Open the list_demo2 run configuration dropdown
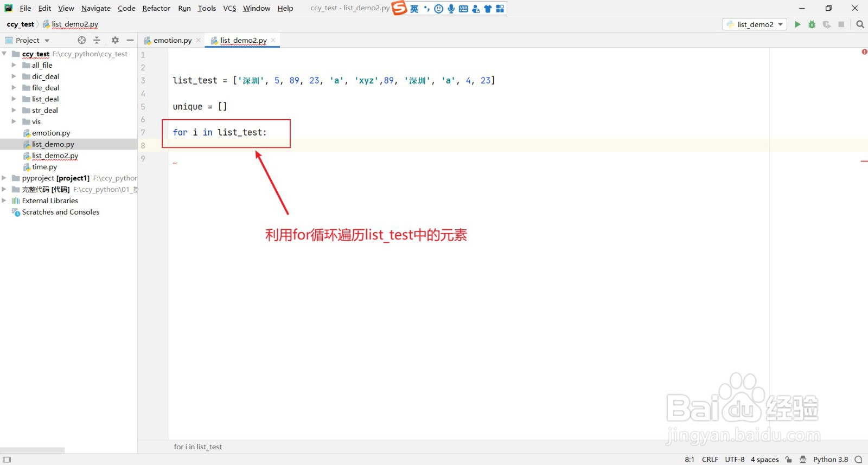Viewport: 868px width, 465px height. (755, 24)
